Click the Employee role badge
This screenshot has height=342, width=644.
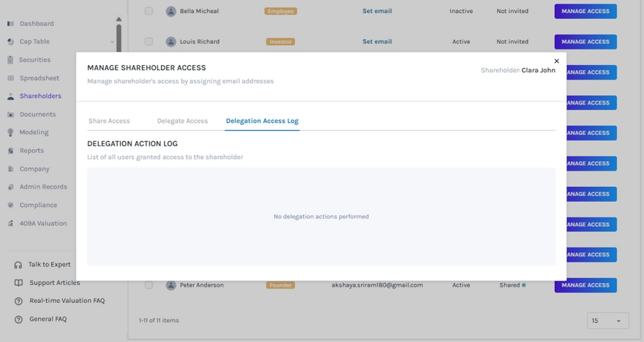[x=281, y=11]
